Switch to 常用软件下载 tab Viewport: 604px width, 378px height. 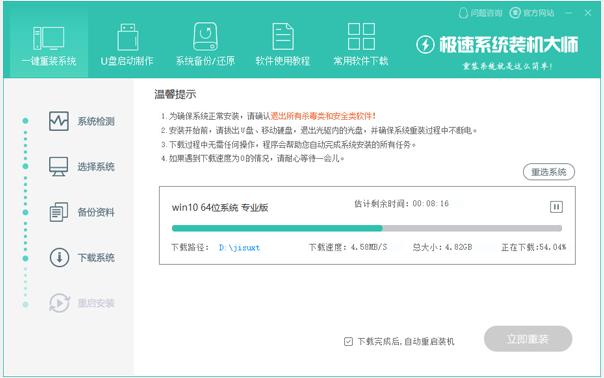pyautogui.click(x=361, y=44)
